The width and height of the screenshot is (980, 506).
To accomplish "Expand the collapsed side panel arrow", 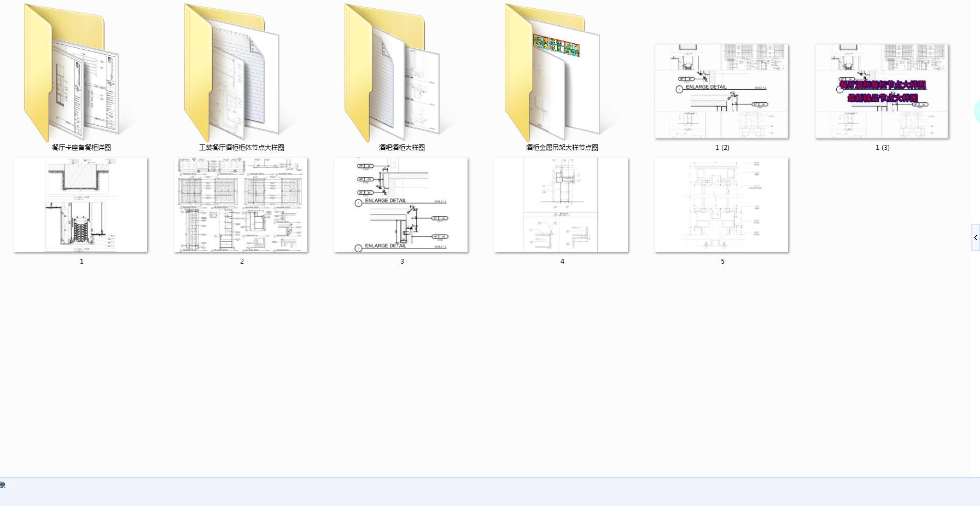I will point(976,237).
